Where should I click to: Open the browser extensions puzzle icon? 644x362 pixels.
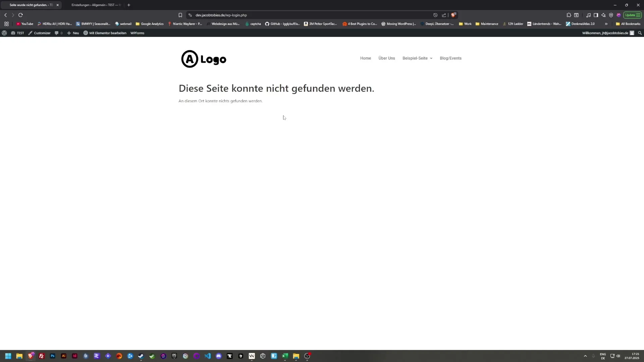point(569,15)
